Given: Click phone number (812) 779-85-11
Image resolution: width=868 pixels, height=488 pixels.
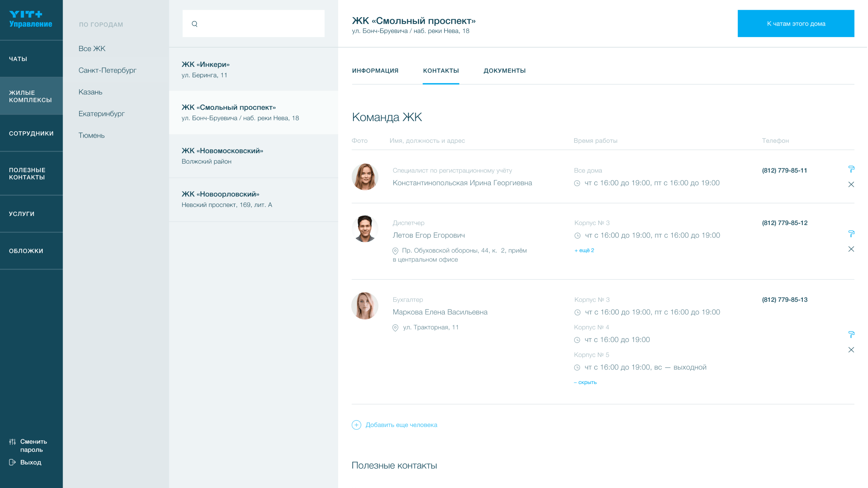Looking at the screenshot, I should [784, 170].
